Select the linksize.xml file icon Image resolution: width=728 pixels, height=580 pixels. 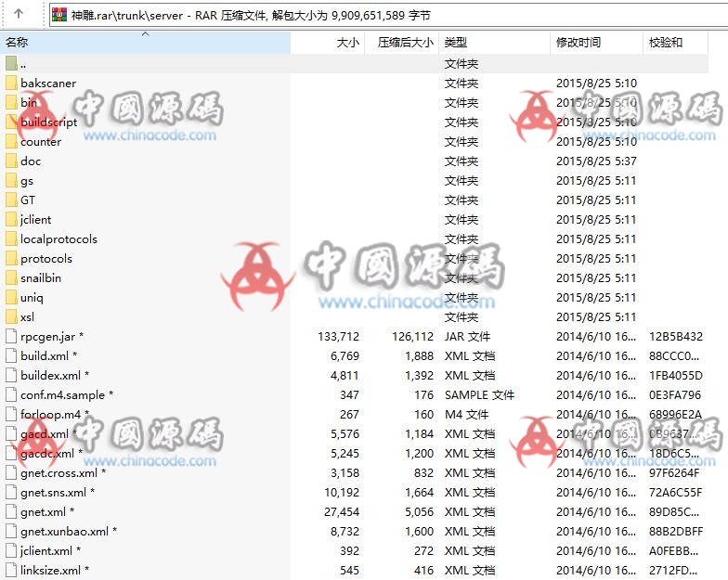[x=11, y=570]
